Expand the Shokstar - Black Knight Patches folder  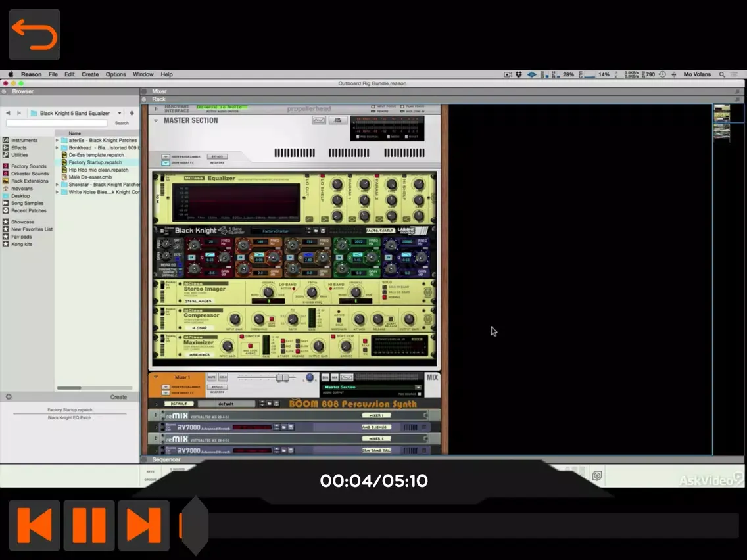[x=57, y=184]
